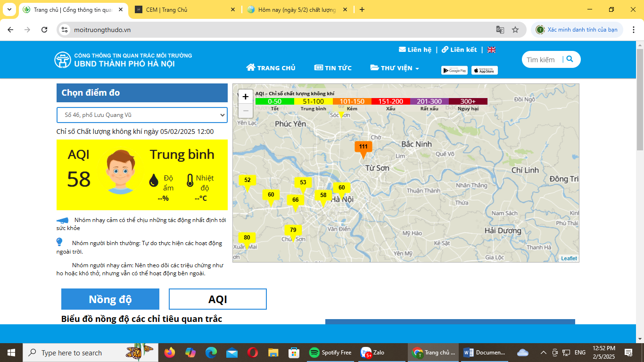Screen dimensions: 644x362
Task: Open the TIN TỨC news menu
Action: pos(333,68)
